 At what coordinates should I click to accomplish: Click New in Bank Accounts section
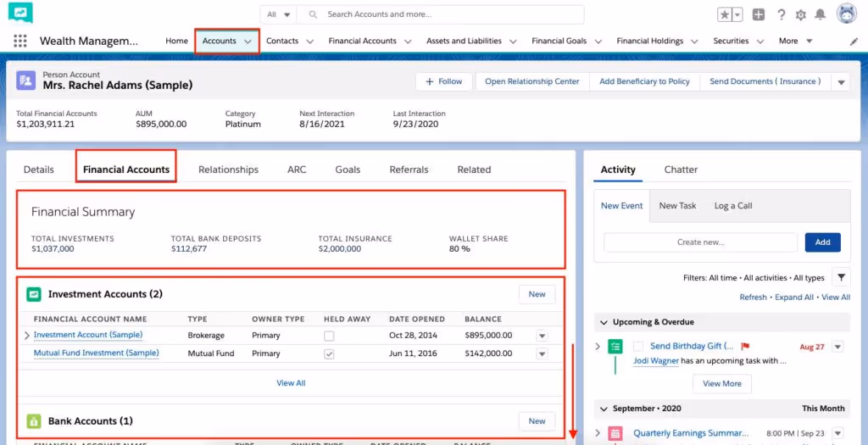(537, 421)
